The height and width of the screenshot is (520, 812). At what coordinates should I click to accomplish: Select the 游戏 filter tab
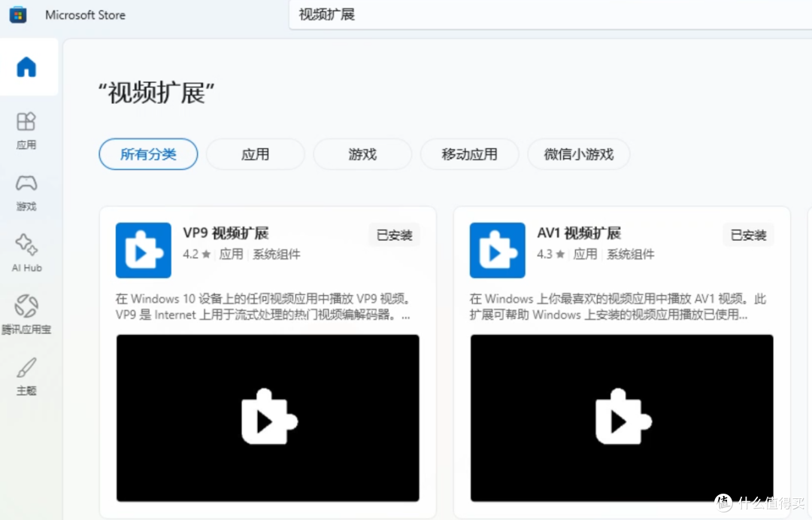[362, 154]
